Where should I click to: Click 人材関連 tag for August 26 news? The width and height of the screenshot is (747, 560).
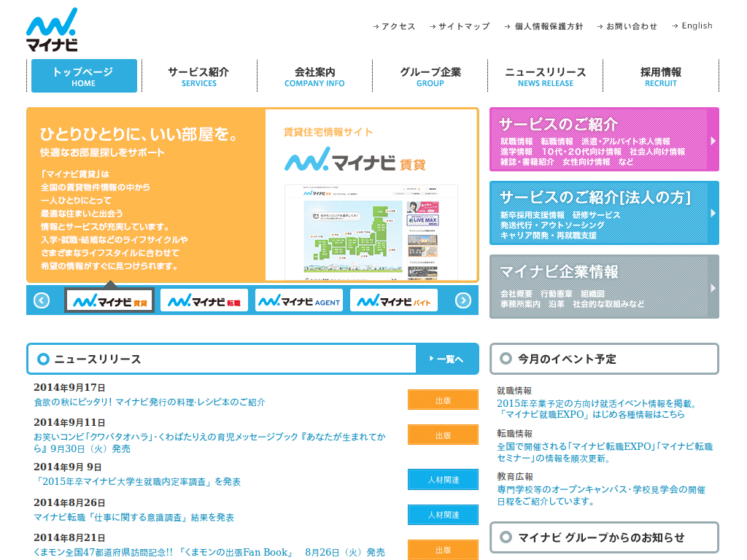point(443,515)
